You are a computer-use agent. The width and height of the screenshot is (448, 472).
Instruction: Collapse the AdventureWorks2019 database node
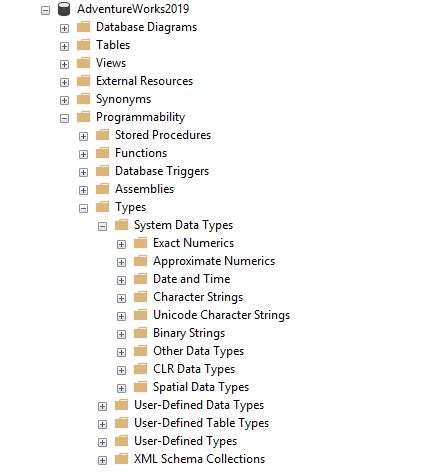coord(45,10)
